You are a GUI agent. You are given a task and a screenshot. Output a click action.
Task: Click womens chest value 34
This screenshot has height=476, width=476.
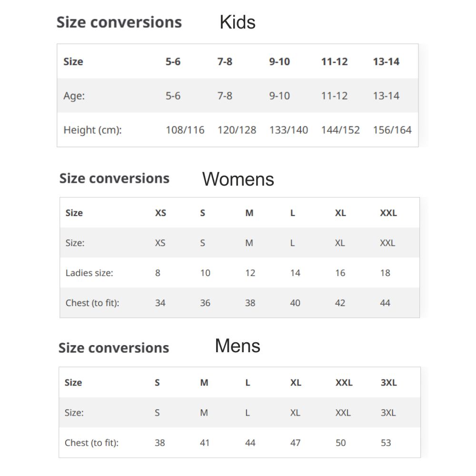pyautogui.click(x=160, y=303)
